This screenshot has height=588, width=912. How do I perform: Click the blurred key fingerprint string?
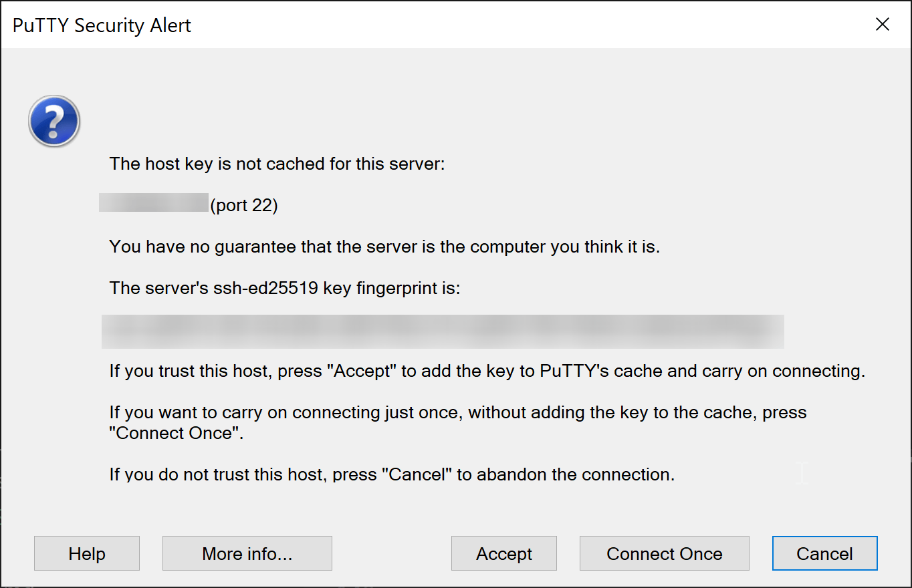pos(443,331)
